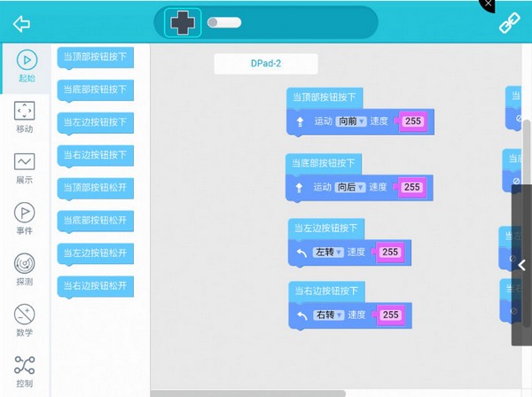
Task: Go back using the arrow icon
Action: [21, 24]
